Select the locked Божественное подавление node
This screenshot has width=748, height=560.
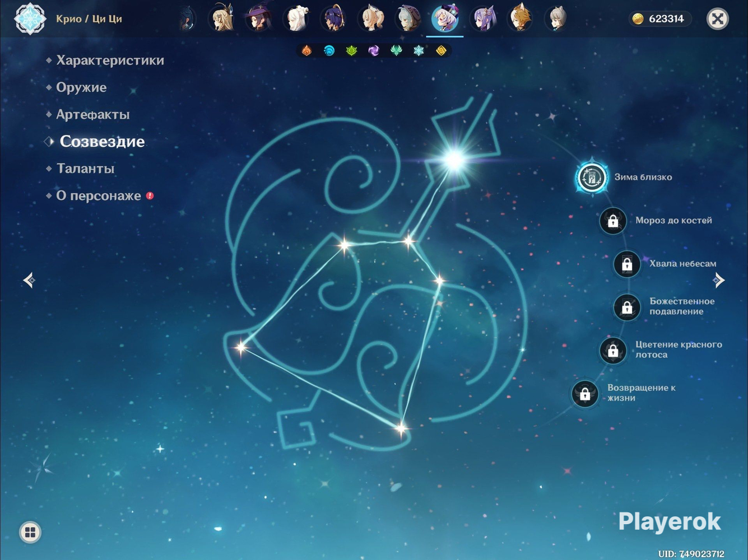coord(627,307)
